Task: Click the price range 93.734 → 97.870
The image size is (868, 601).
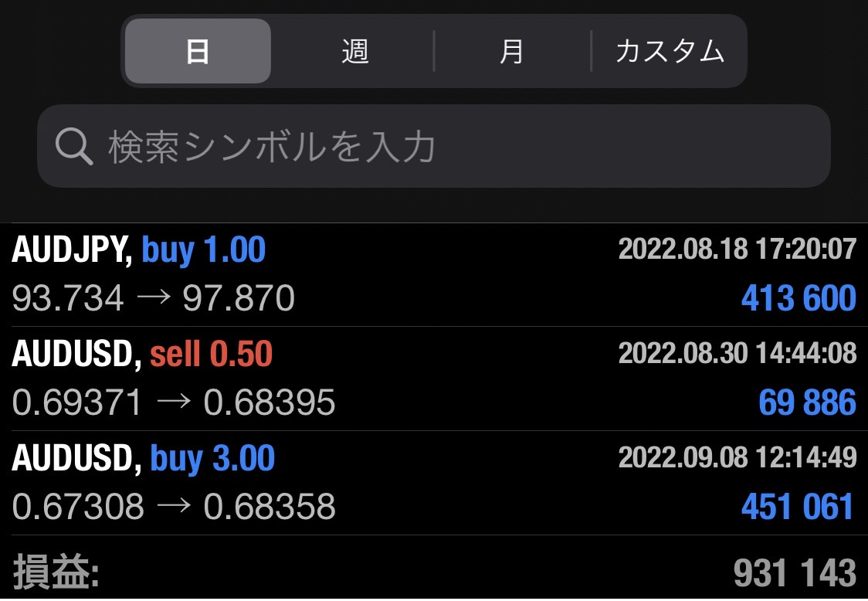Action: click(154, 299)
